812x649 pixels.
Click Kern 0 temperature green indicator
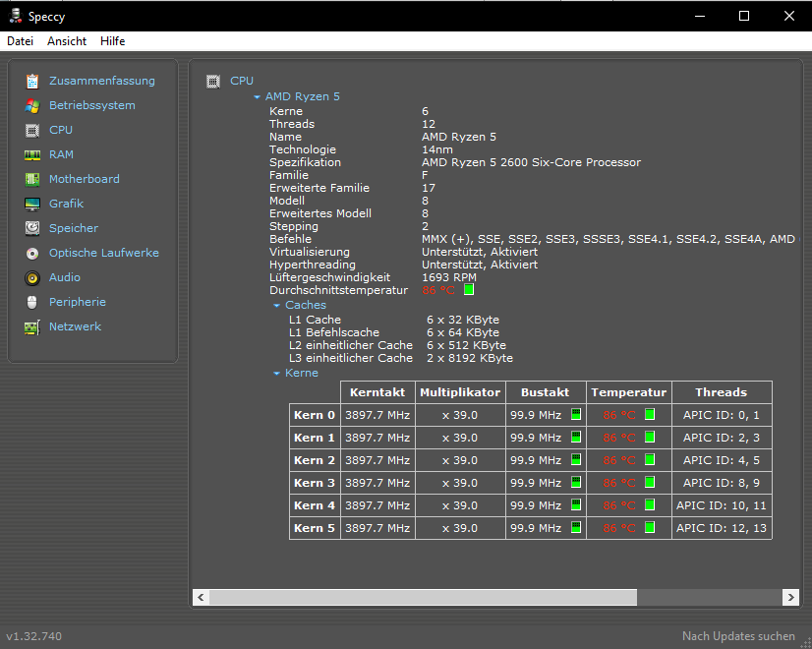click(x=650, y=414)
